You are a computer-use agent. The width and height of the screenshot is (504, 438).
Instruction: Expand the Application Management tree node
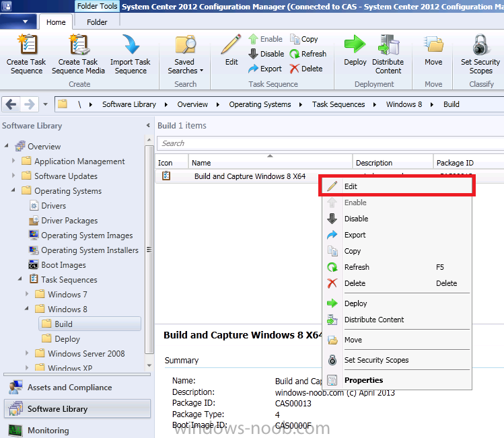tap(13, 160)
